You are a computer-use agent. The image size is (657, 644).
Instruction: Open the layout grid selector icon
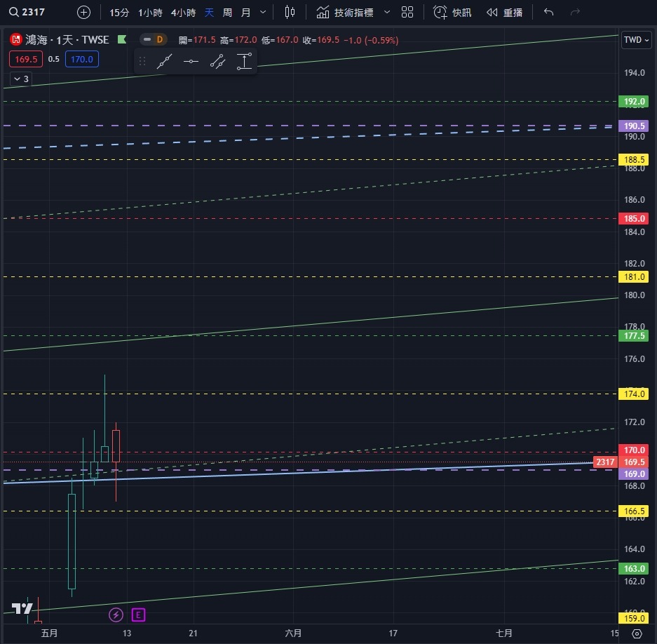407,13
